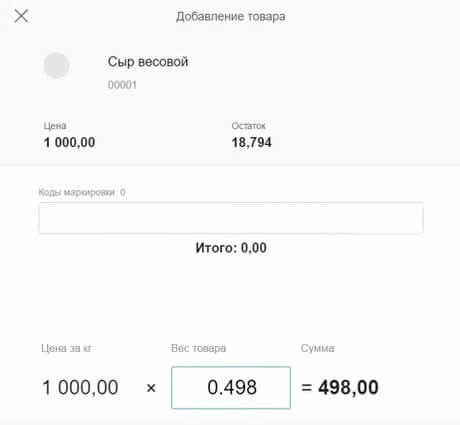Viewport: 460px width, 425px height.
Task: Click the product code 00001
Action: point(122,85)
